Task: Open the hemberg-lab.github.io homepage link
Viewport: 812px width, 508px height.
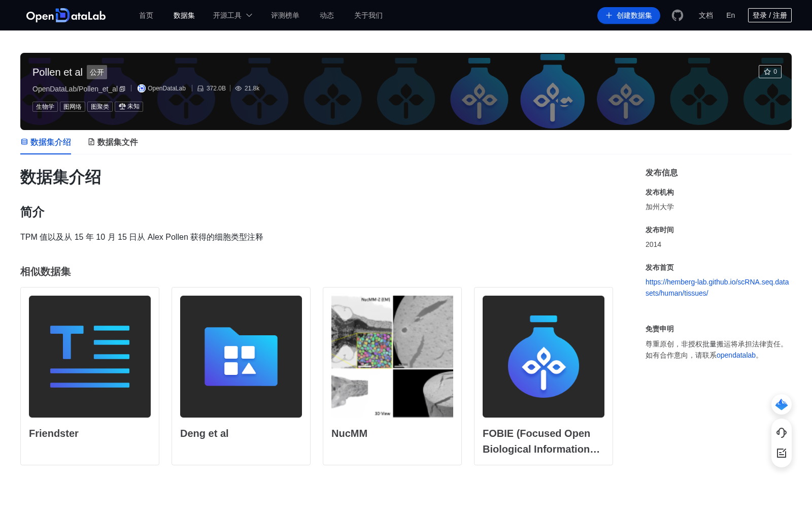Action: click(717, 288)
